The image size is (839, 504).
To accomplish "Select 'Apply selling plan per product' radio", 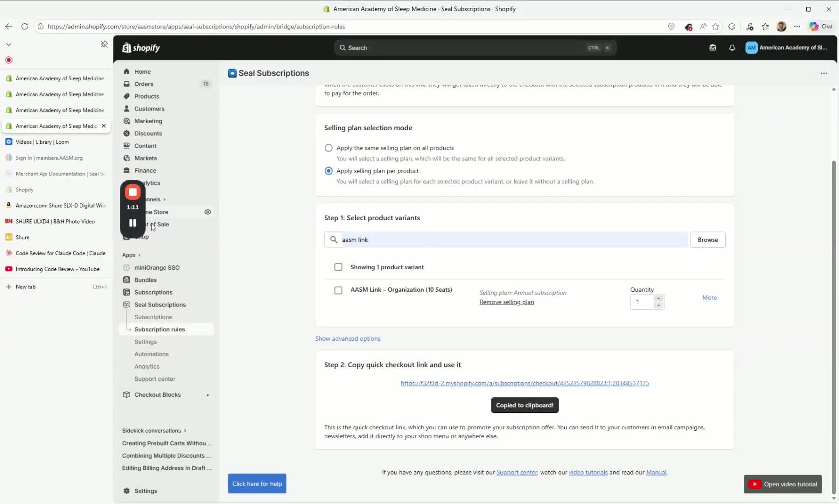I will point(329,171).
